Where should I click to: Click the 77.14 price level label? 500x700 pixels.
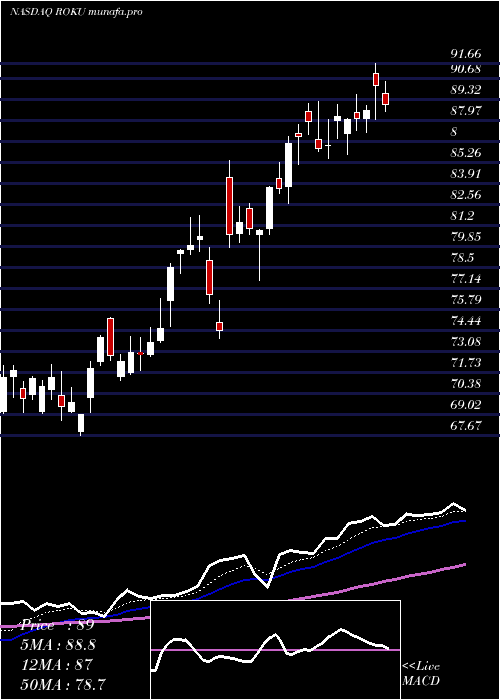point(466,279)
